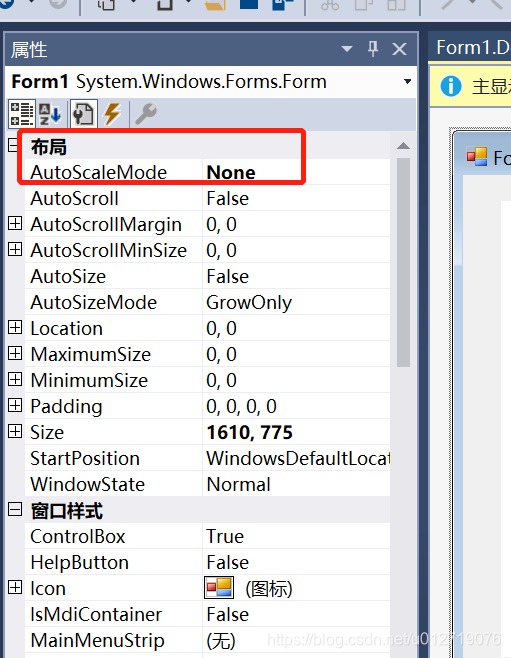This screenshot has width=511, height=658.
Task: Select the AutoScaleMode None value
Action: 231,172
